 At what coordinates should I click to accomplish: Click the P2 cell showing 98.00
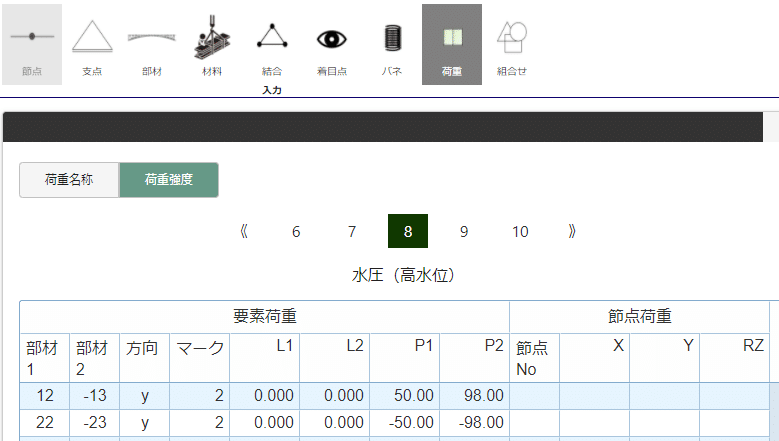coord(474,396)
